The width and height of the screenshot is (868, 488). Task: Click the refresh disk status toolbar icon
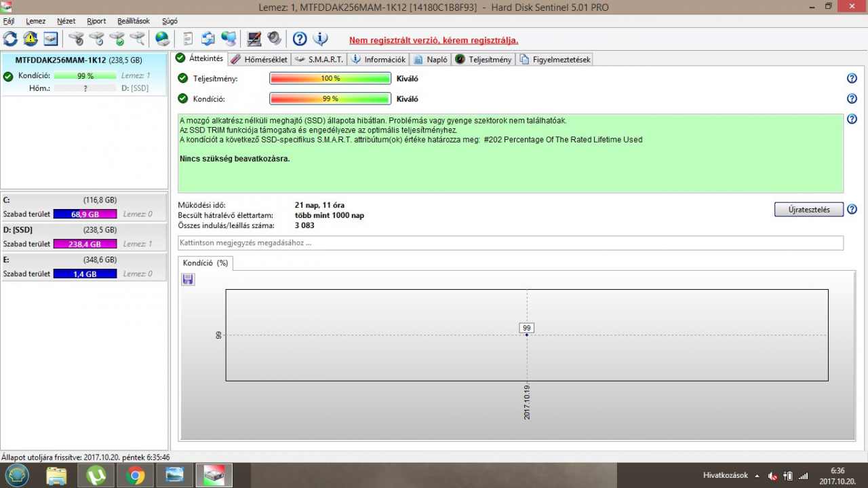tap(10, 39)
